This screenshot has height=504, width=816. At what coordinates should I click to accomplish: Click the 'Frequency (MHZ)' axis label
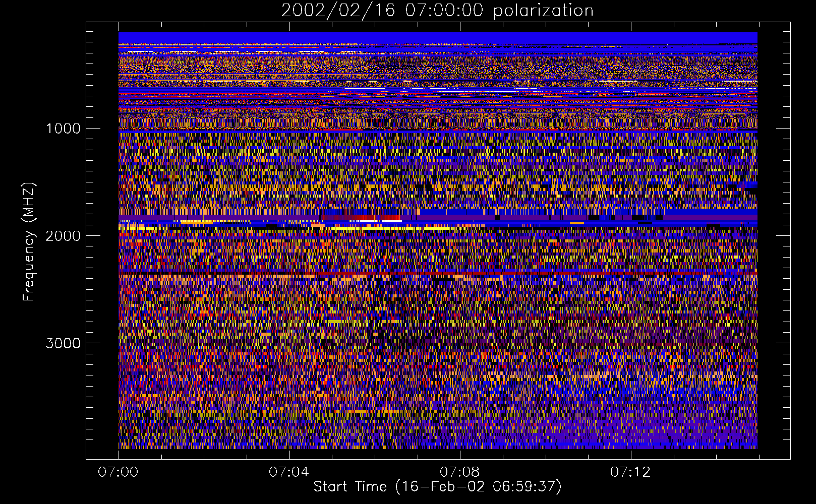tap(29, 242)
